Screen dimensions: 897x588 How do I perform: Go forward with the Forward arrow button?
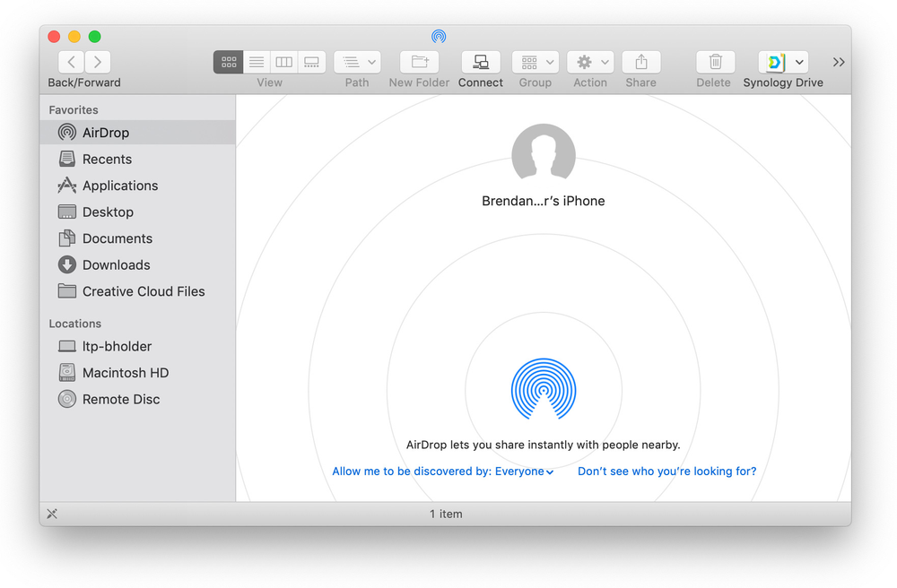coord(98,62)
